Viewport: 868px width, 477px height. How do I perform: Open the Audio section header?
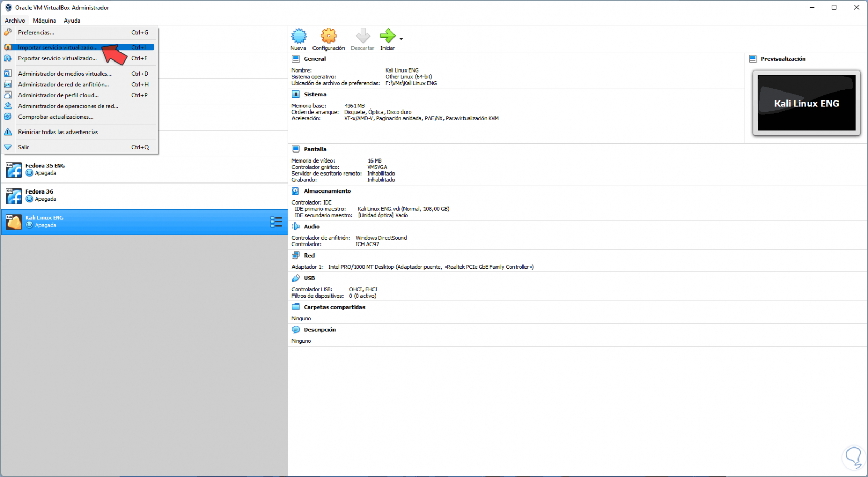click(311, 226)
